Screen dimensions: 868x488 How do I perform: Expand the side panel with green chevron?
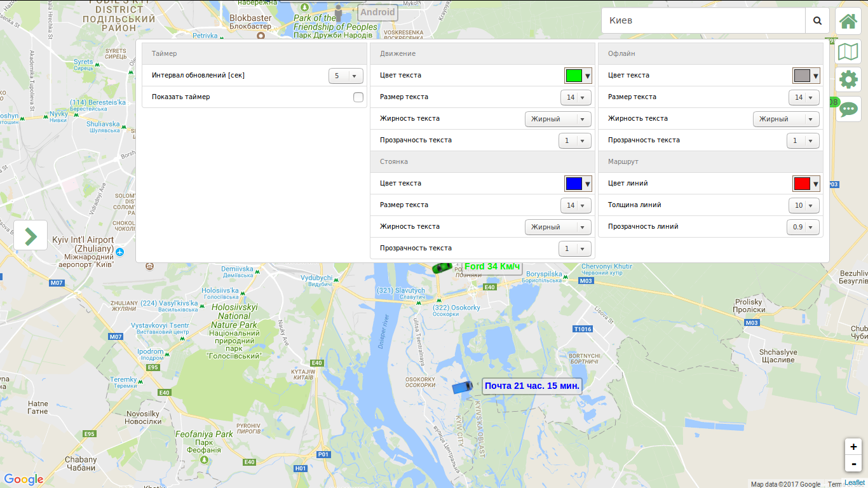pyautogui.click(x=31, y=236)
